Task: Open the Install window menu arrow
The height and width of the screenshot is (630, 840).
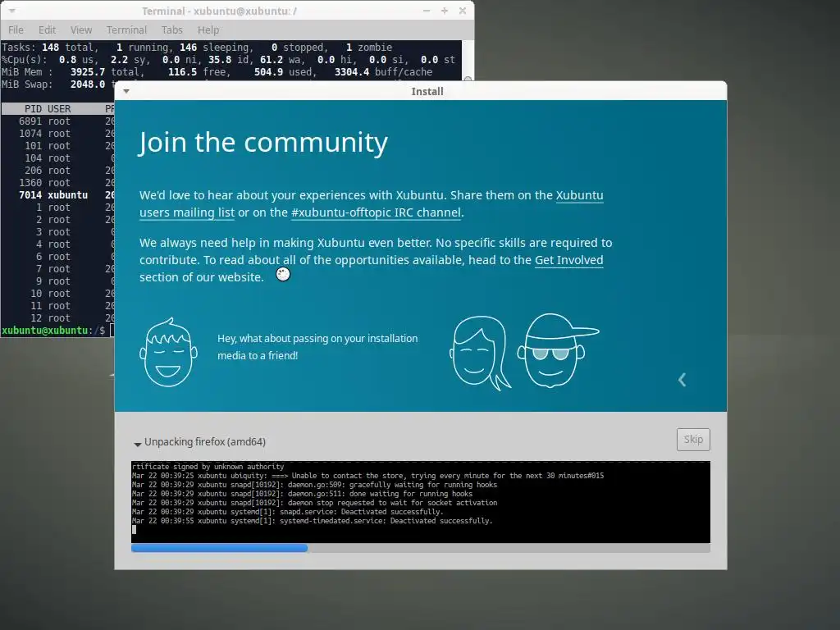Action: point(126,91)
